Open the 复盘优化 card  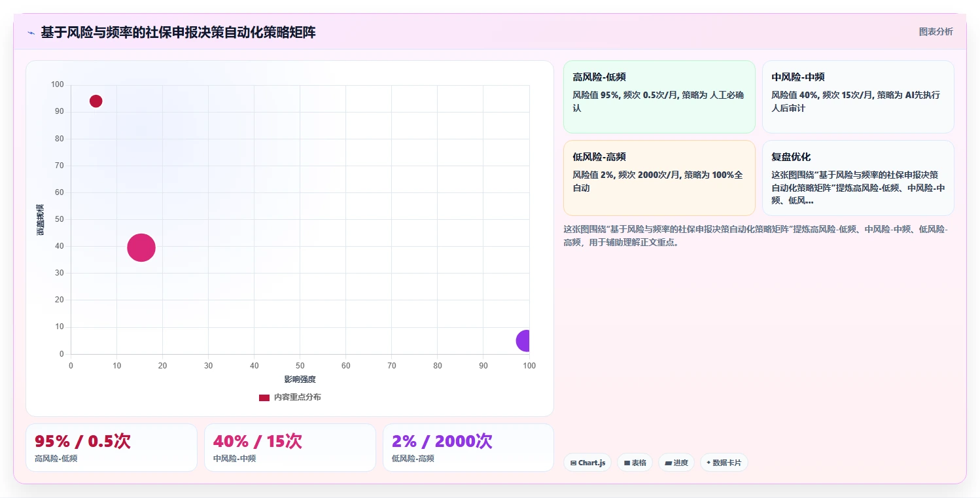coord(858,177)
